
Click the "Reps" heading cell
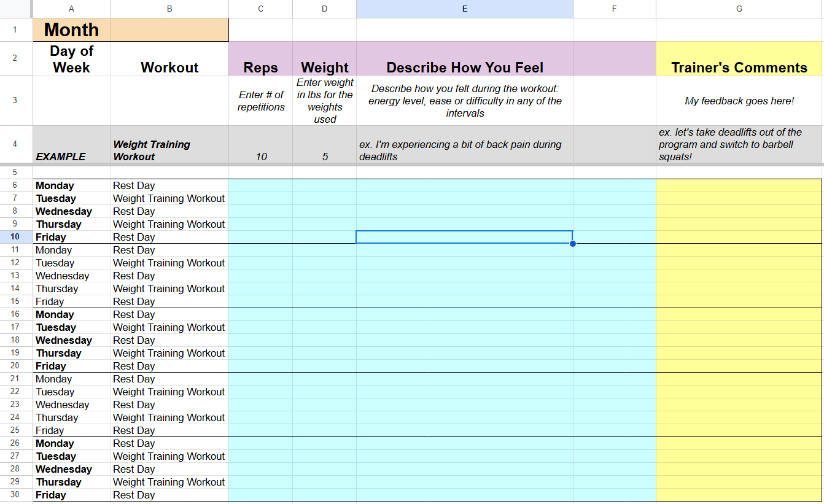point(261,59)
